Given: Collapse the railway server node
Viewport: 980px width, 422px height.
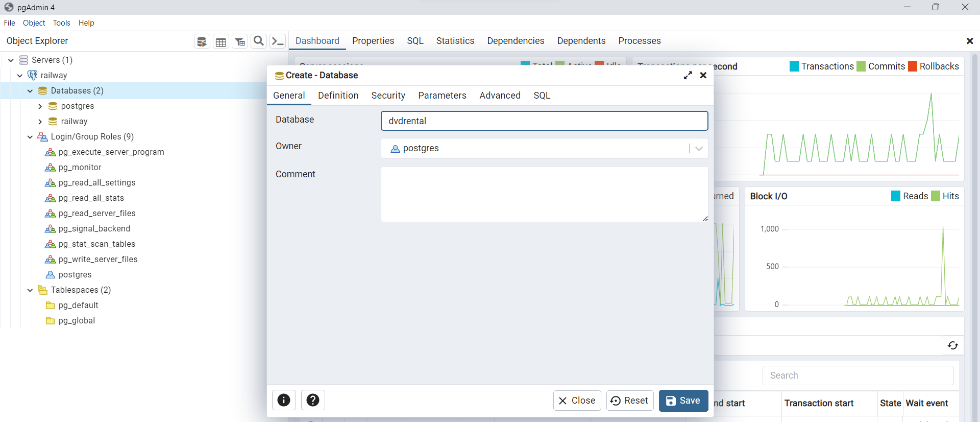Looking at the screenshot, I should coord(20,75).
